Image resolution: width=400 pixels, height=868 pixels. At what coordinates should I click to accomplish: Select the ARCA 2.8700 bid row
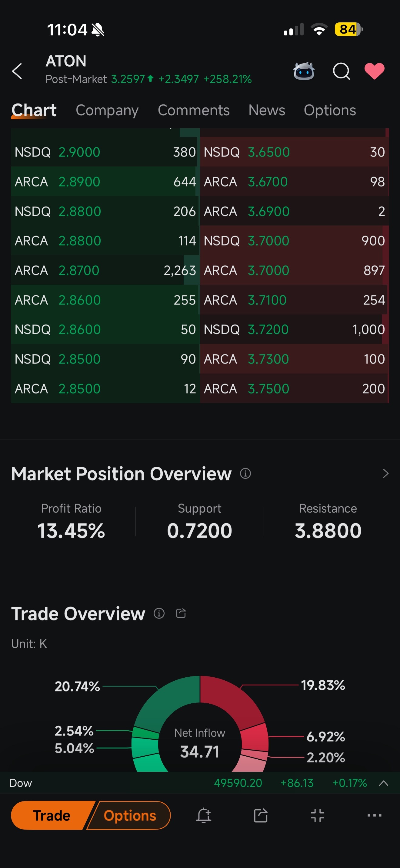(x=105, y=270)
